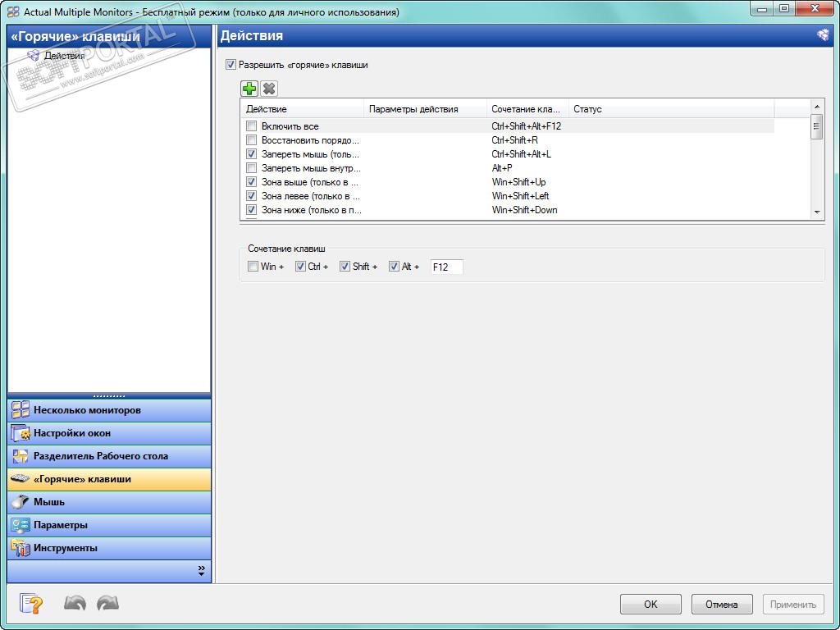
Task: Click the «Горячие» клавиши keyboard icon
Action: click(21, 478)
